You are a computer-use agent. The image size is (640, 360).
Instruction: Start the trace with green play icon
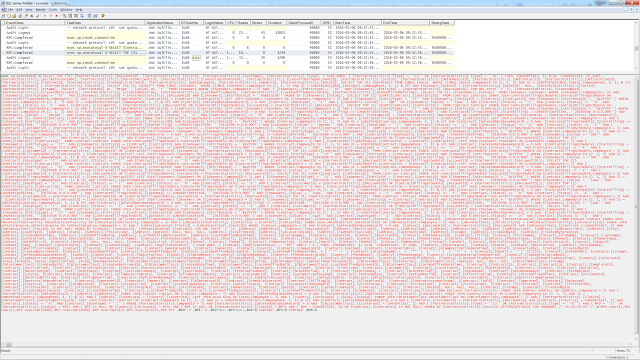[x=45, y=16]
